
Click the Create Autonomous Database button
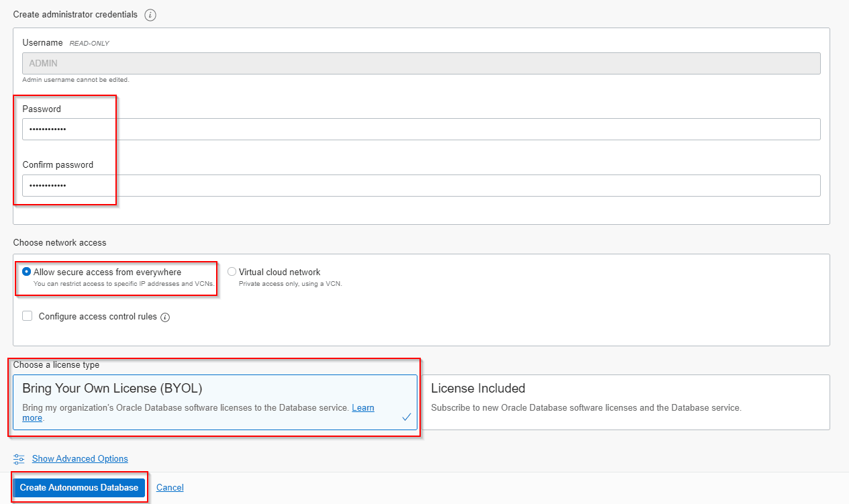[79, 488]
